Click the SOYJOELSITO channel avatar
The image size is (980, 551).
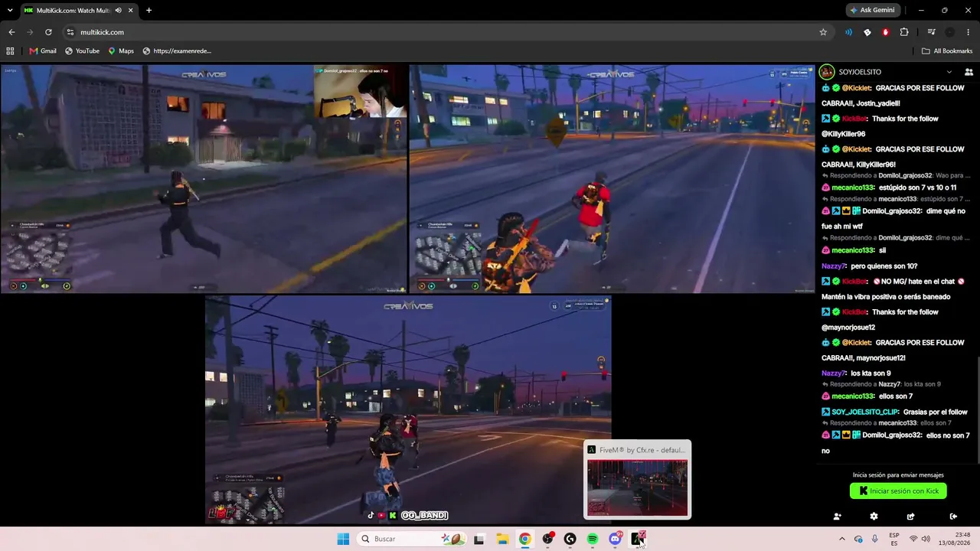click(x=827, y=72)
